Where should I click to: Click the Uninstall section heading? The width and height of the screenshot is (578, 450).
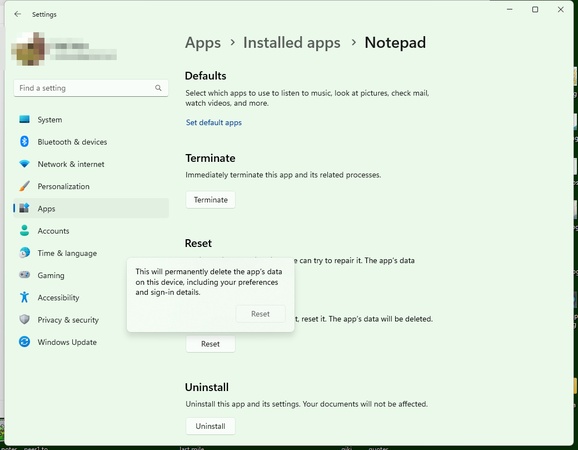[207, 387]
